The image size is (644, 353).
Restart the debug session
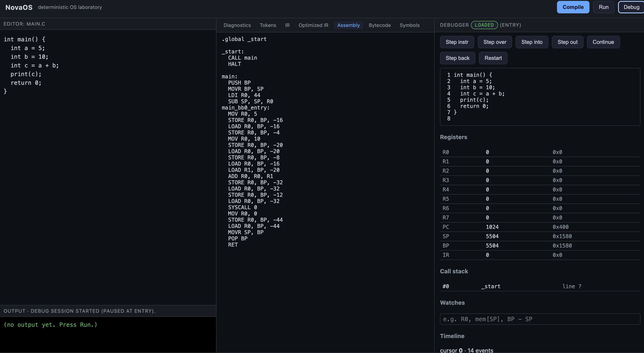493,58
